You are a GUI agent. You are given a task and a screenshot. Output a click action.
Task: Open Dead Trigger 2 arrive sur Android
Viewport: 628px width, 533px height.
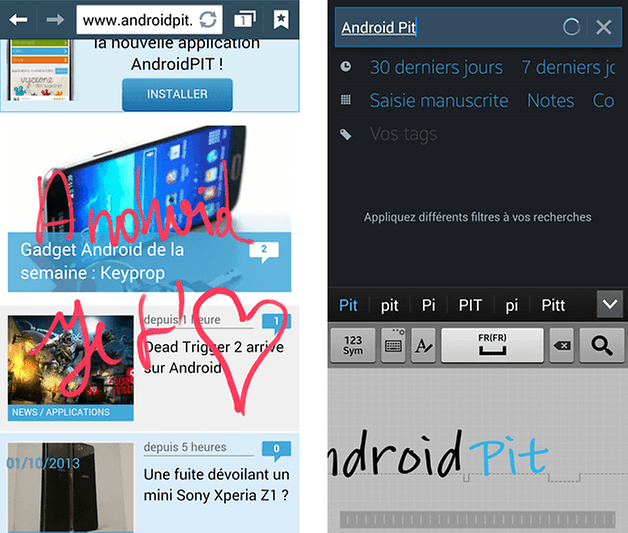[213, 357]
